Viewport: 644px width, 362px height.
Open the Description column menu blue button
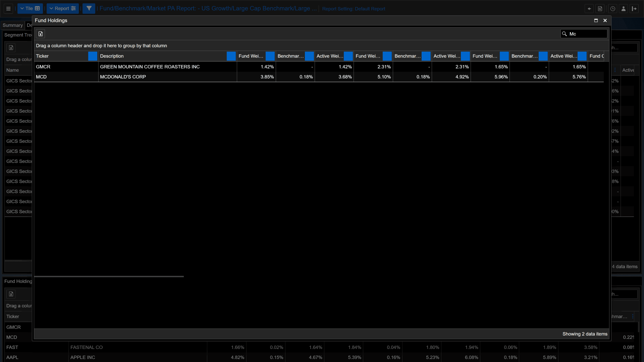(231, 56)
